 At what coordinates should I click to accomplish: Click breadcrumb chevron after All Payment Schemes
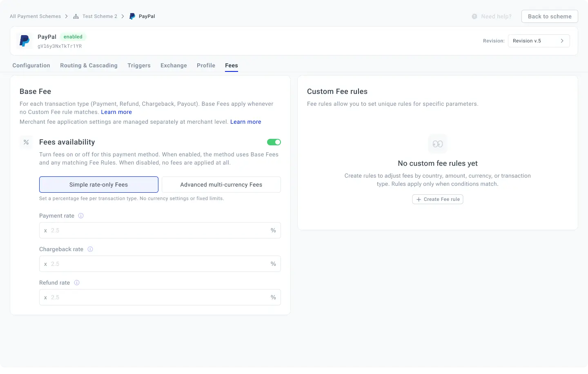pyautogui.click(x=67, y=16)
